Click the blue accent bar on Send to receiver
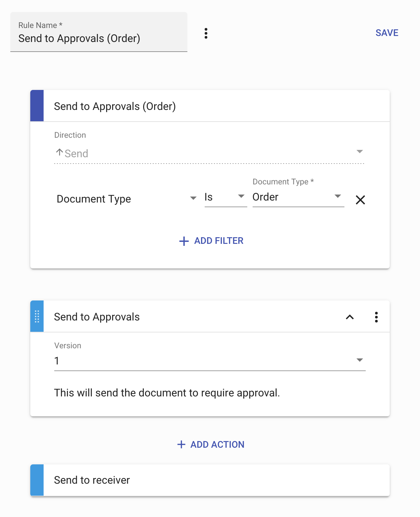This screenshot has height=517, width=420. click(37, 480)
